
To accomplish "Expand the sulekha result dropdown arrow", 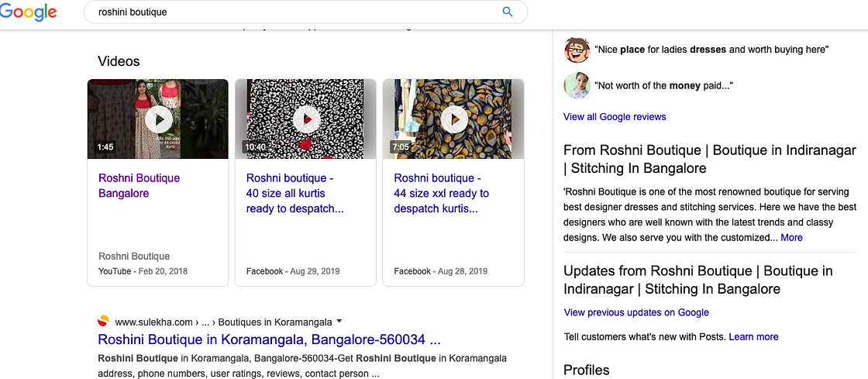I will (339, 322).
